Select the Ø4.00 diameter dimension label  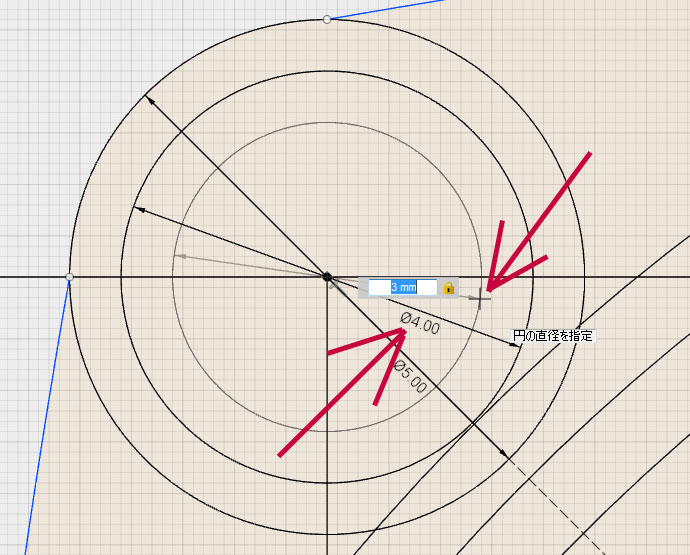point(420,323)
